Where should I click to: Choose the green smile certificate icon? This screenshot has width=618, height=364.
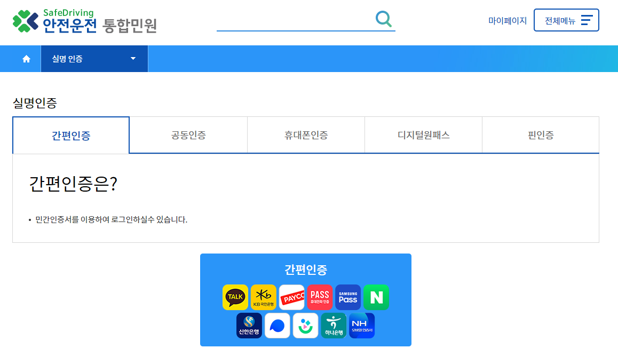305,326
